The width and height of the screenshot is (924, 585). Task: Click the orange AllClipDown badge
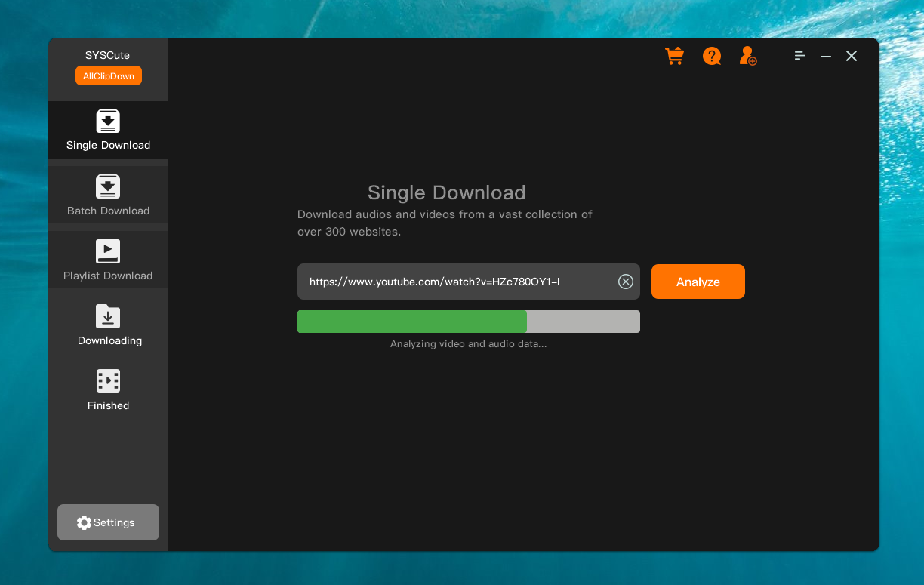(x=108, y=75)
